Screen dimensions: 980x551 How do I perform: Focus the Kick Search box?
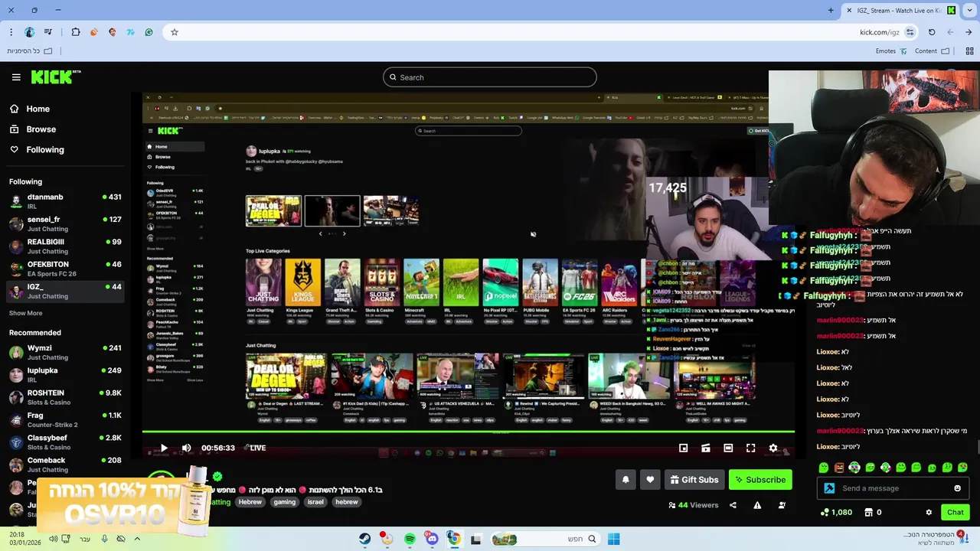[490, 77]
